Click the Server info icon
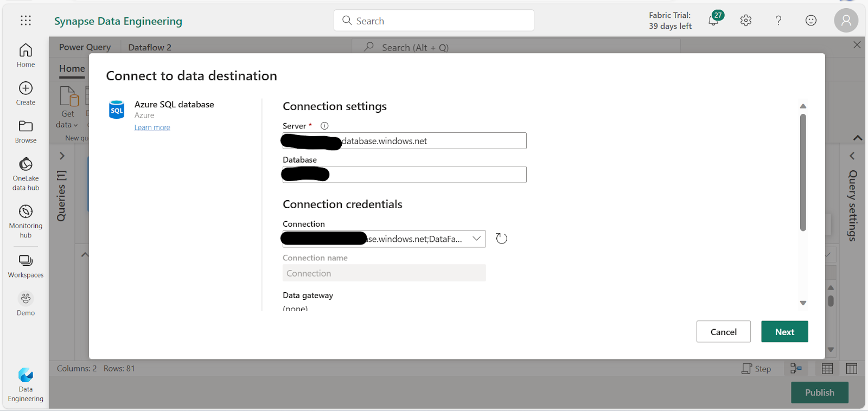Viewport: 868px width, 411px height. pos(324,126)
